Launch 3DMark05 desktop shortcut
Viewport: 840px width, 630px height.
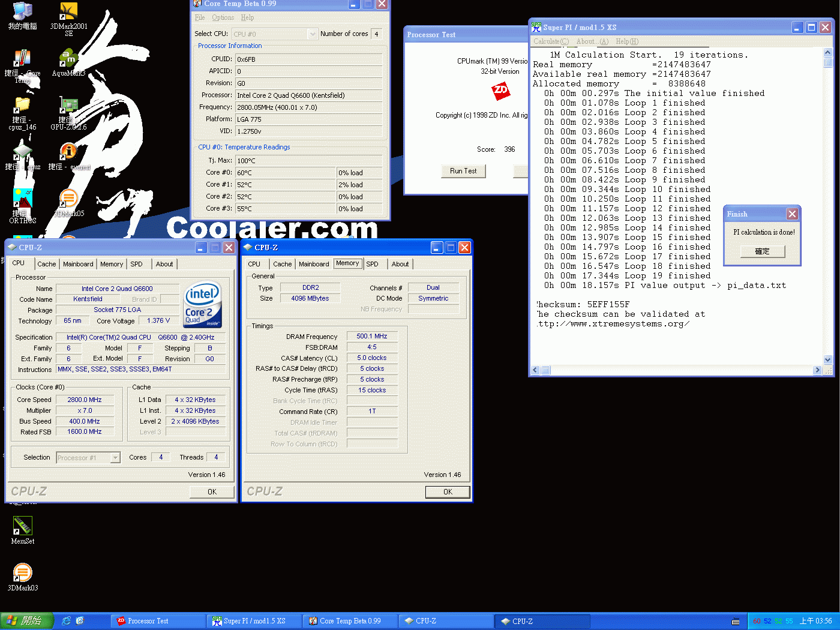point(68,203)
